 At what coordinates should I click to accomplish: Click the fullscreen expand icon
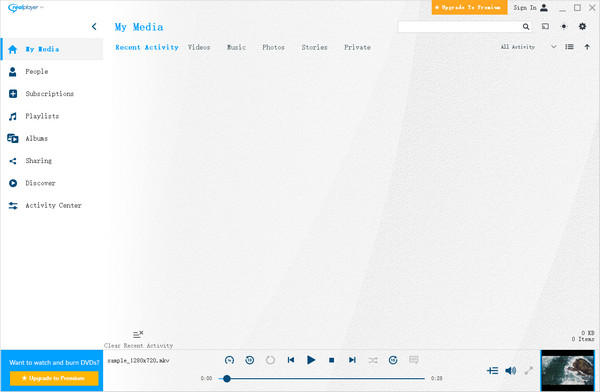click(529, 371)
